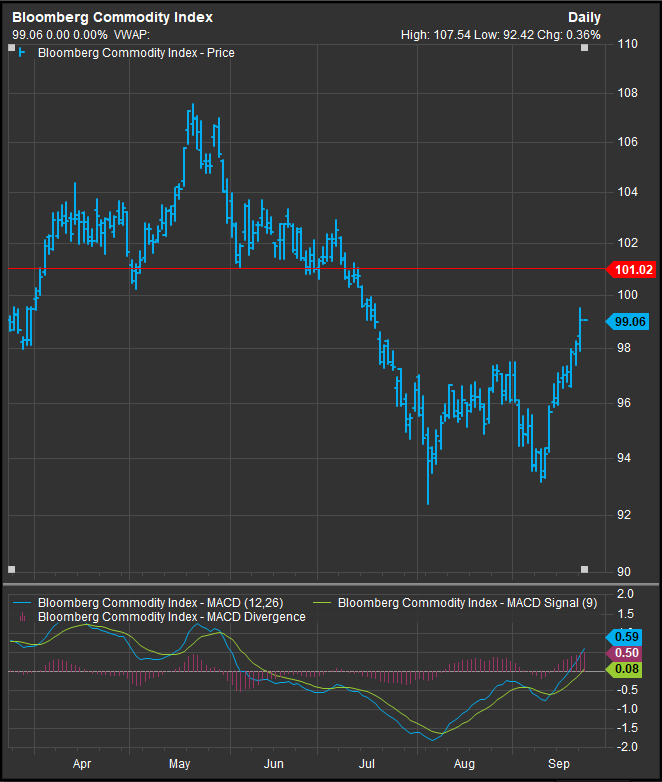Click the 'Bloomberg Commodity Index - Price' legend label
This screenshot has width=662, height=782.
136,53
